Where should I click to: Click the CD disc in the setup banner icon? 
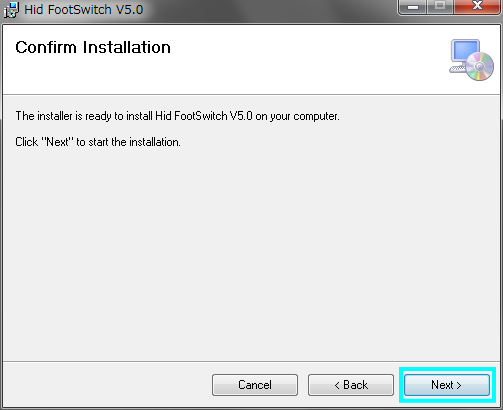tap(479, 67)
